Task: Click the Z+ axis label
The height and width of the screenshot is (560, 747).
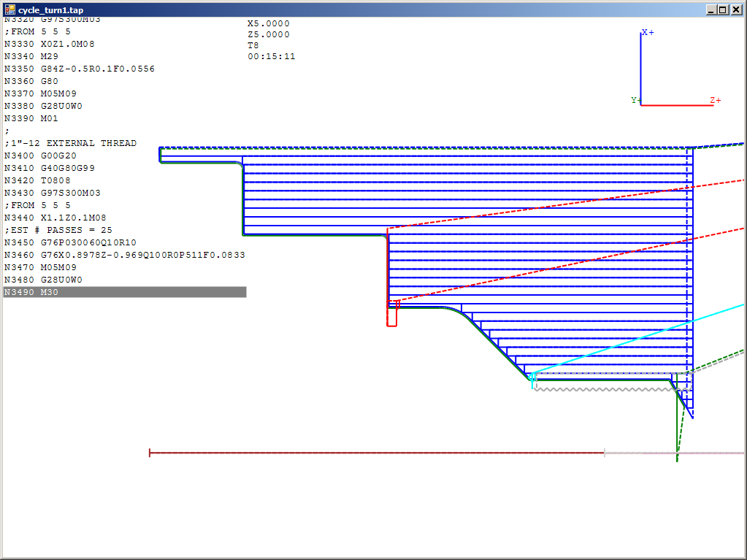Action: tap(716, 101)
